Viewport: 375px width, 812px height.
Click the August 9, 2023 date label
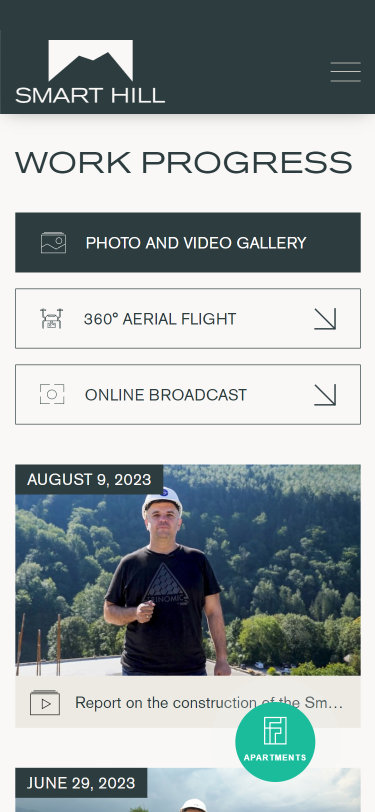(x=89, y=480)
